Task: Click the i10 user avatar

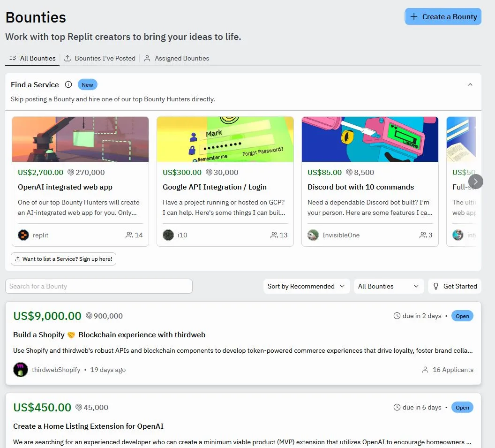Action: 168,235
